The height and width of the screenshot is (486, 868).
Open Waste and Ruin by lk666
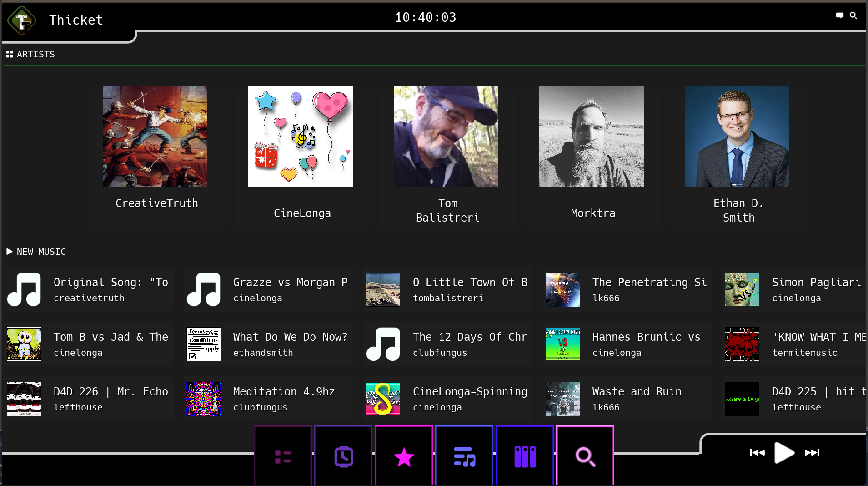click(x=627, y=399)
